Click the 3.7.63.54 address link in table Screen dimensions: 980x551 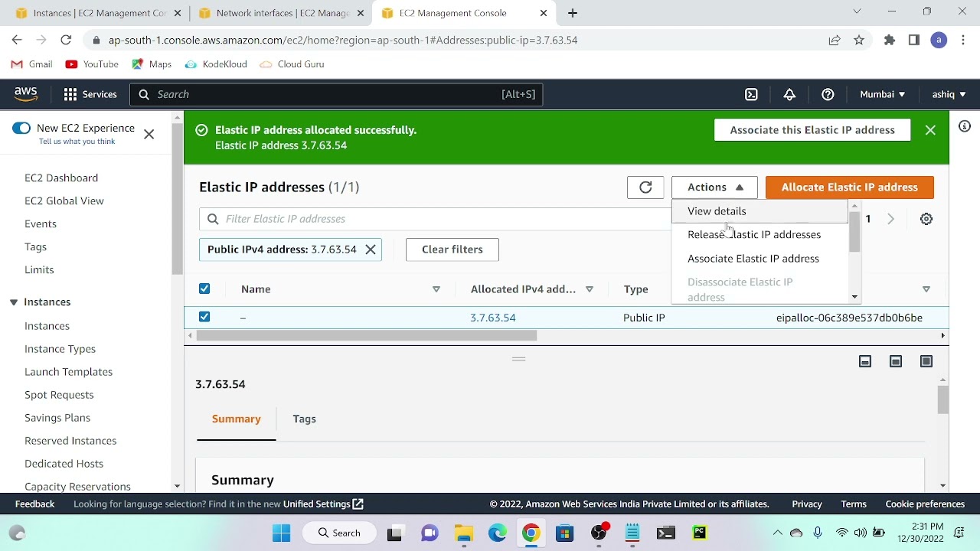(x=493, y=318)
